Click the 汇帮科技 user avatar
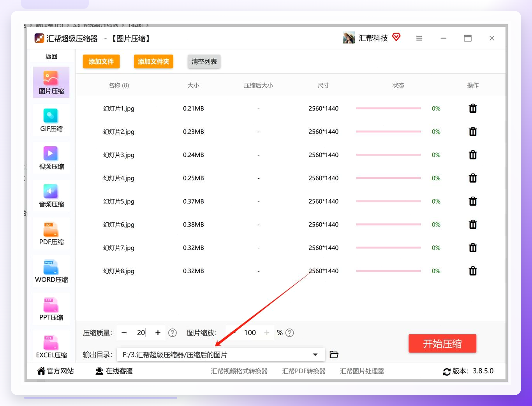The width and height of the screenshot is (532, 406). pyautogui.click(x=349, y=38)
